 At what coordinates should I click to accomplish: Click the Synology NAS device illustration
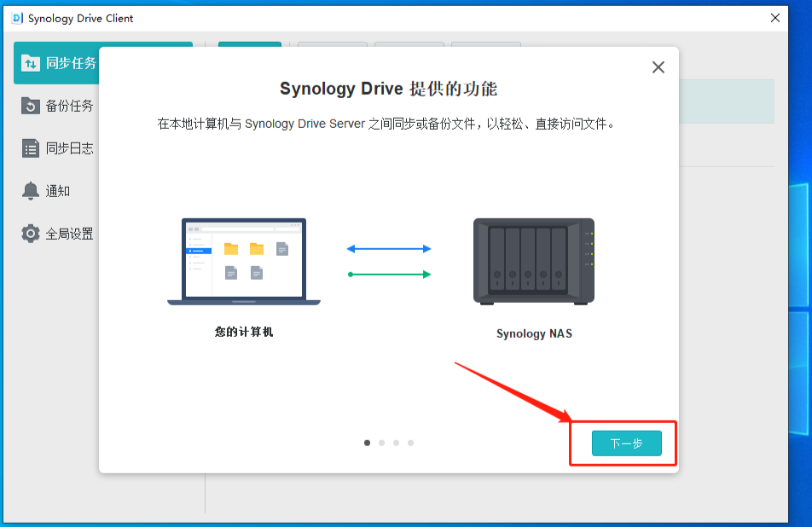point(533,261)
